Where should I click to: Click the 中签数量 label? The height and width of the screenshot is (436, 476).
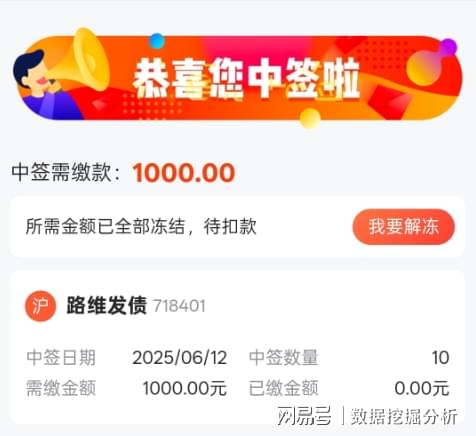(x=284, y=357)
